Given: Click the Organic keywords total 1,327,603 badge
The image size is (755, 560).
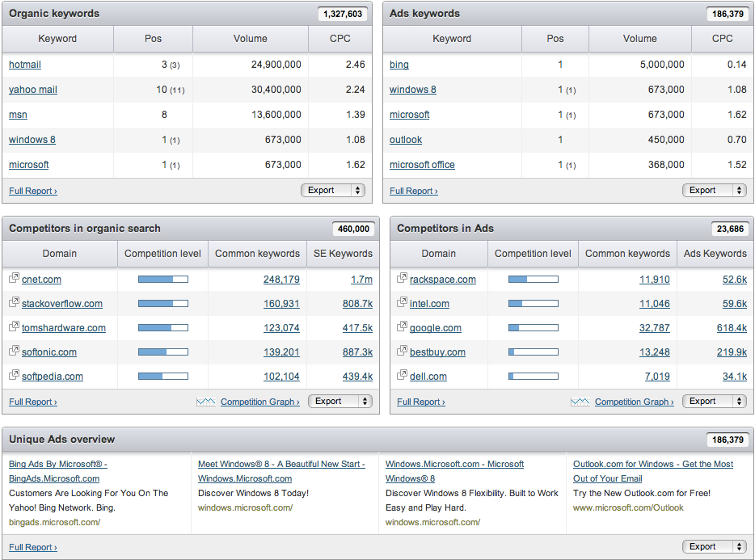Looking at the screenshot, I should point(343,14).
